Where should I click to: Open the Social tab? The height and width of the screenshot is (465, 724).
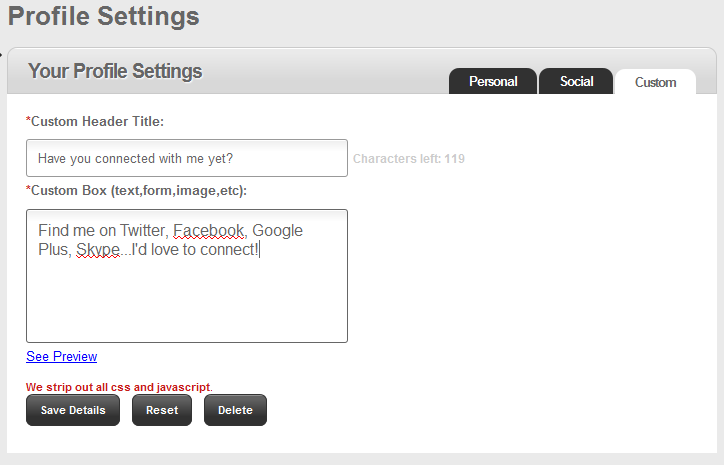point(576,82)
